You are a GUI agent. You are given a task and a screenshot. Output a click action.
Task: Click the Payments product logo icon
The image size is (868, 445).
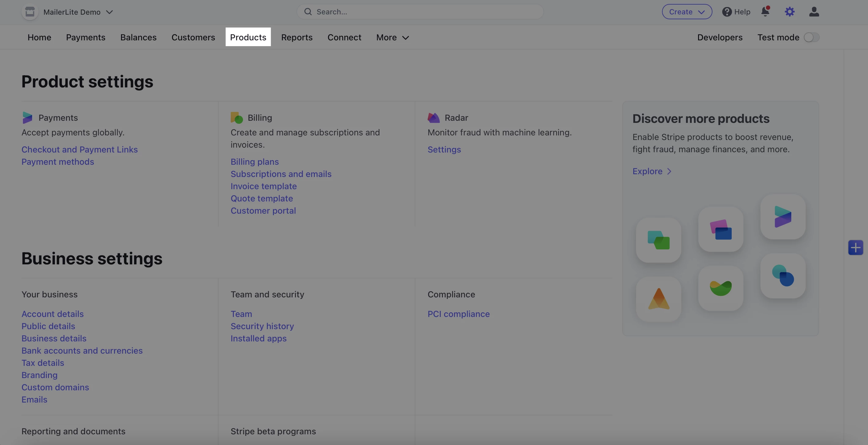27,118
